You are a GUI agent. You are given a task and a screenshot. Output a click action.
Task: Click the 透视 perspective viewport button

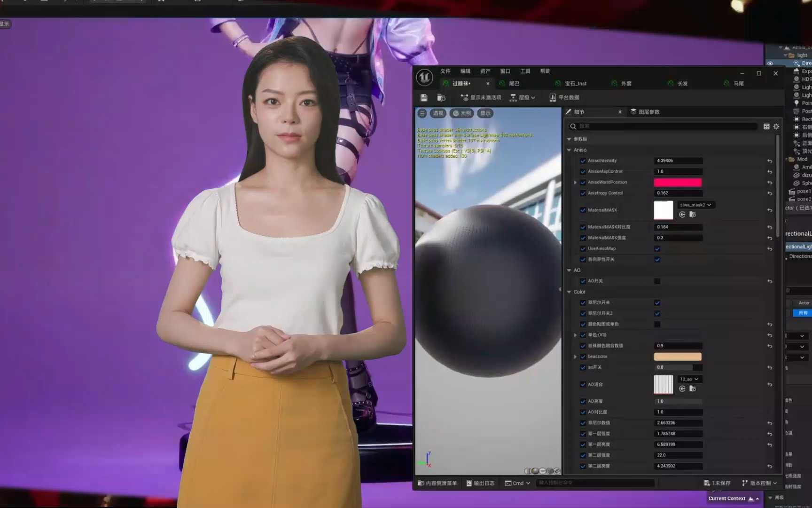click(438, 113)
